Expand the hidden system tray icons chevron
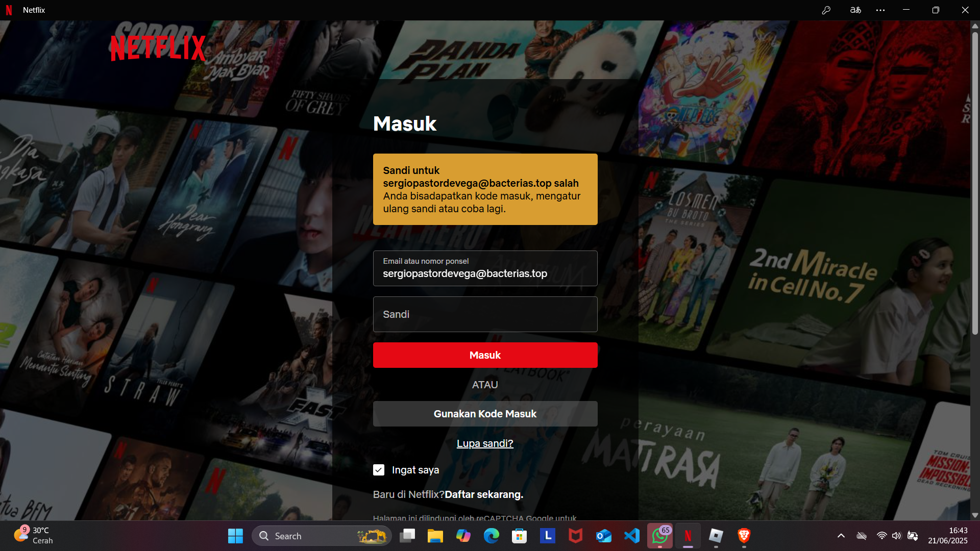This screenshot has height=551, width=980. [x=841, y=536]
